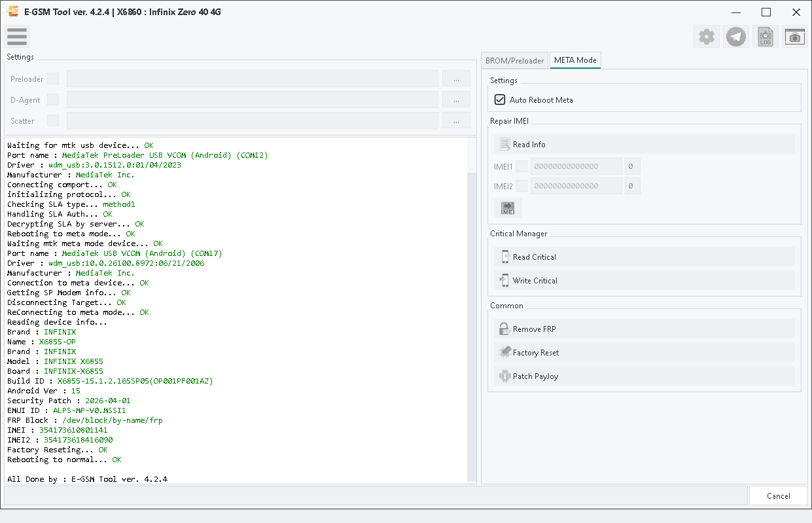Toggle Auto Reboot Meta checkbox
Screen dimensions: 812x523
click(500, 100)
